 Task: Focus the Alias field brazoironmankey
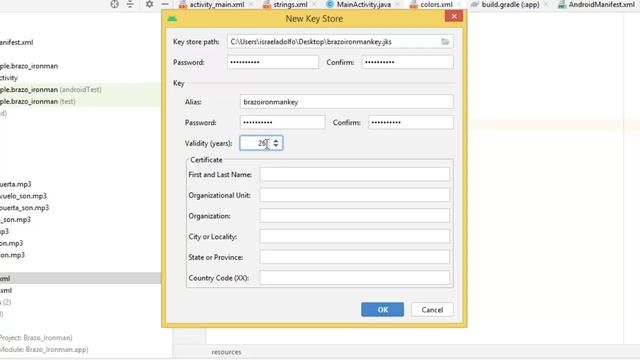pyautogui.click(x=347, y=102)
